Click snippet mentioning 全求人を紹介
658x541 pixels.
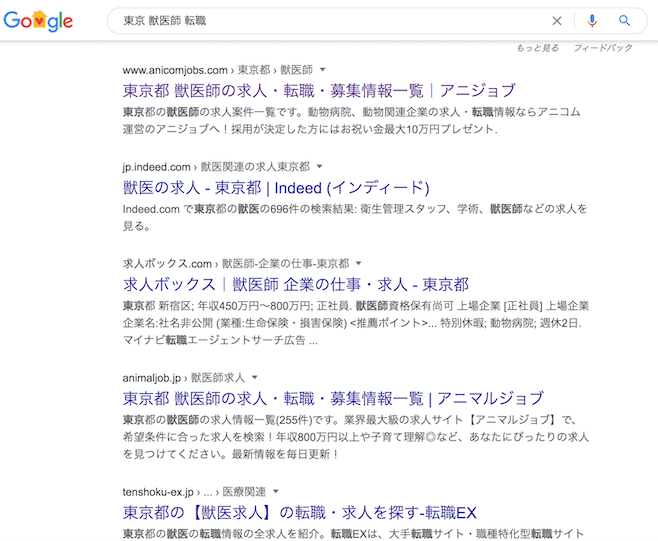pos(353,534)
